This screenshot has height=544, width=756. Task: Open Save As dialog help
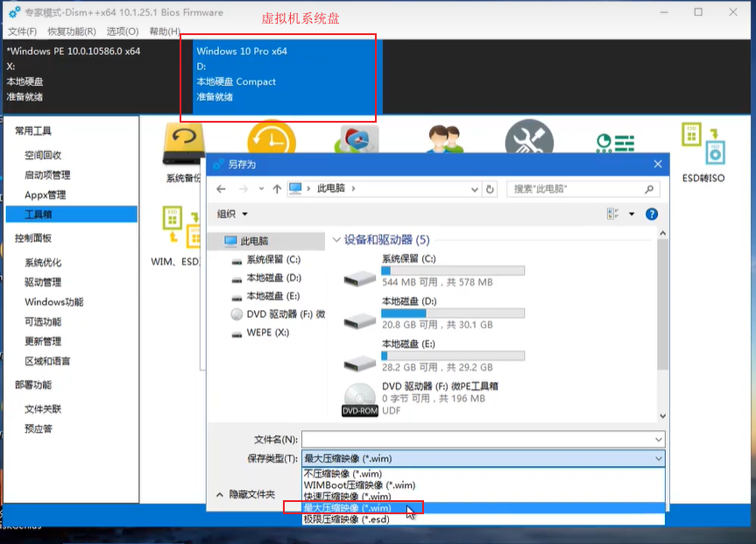coord(652,214)
